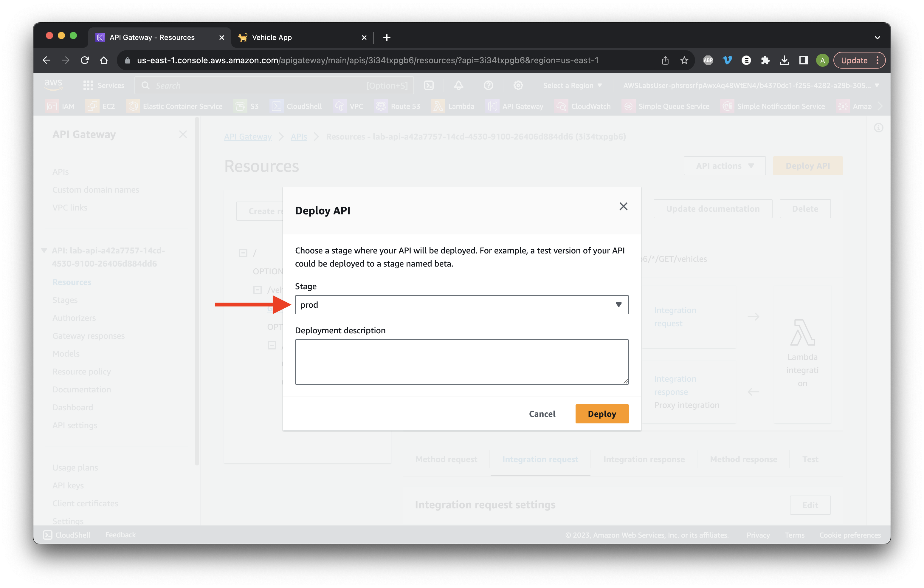Image resolution: width=924 pixels, height=588 pixels.
Task: Edit the Integration request settings
Action: click(810, 505)
